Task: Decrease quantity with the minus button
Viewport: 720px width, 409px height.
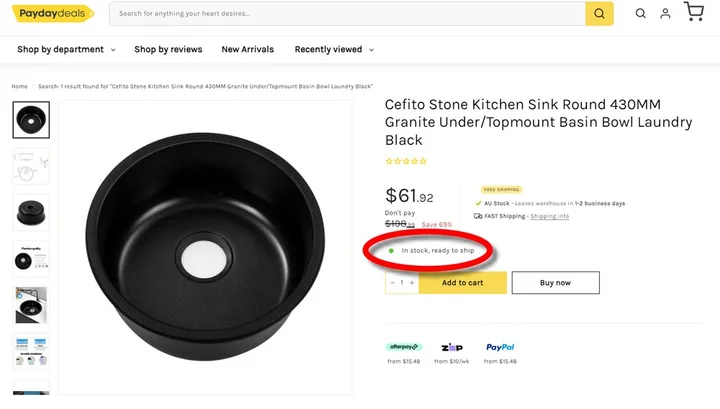Action: [392, 283]
